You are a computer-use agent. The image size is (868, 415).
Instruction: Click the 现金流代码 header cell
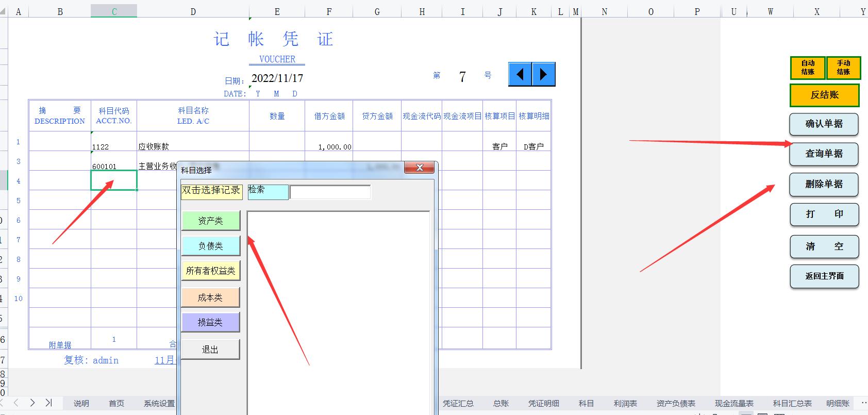pos(422,116)
